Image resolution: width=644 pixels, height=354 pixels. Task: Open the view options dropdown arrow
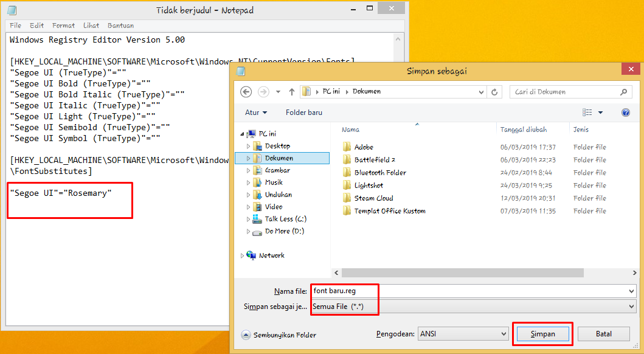coord(600,113)
